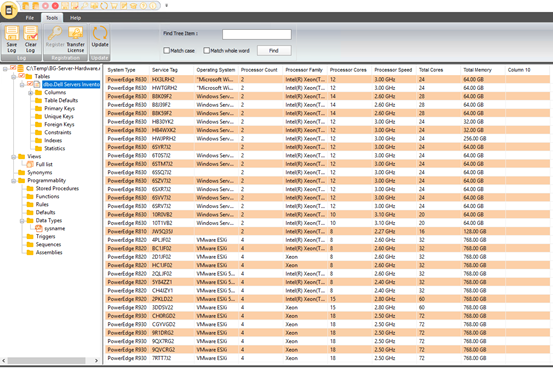Click the cell with service tag HX3LRH2
Screen dimensions: 553x368
172,79
